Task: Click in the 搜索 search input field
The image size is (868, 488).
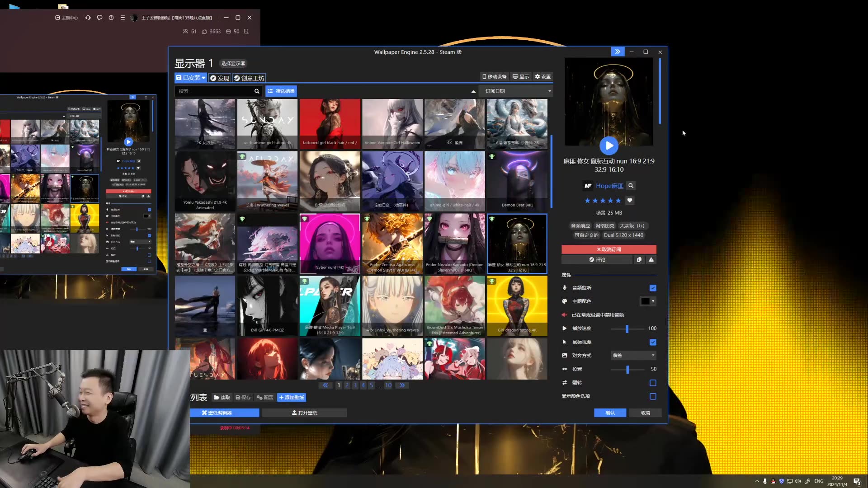Action: click(x=214, y=91)
